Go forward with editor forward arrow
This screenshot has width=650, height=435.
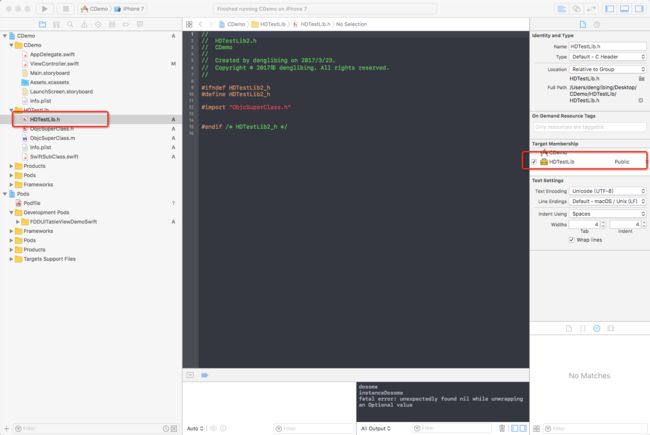point(210,24)
